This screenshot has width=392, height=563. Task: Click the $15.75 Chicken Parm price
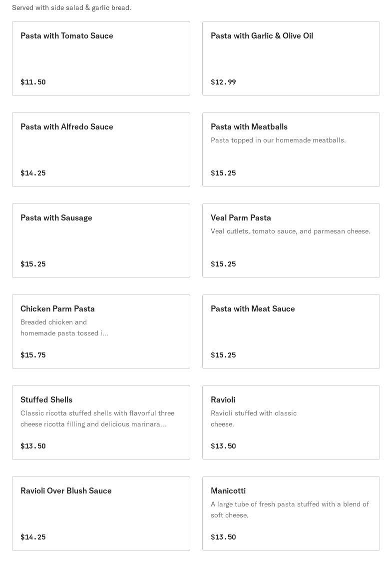point(33,355)
